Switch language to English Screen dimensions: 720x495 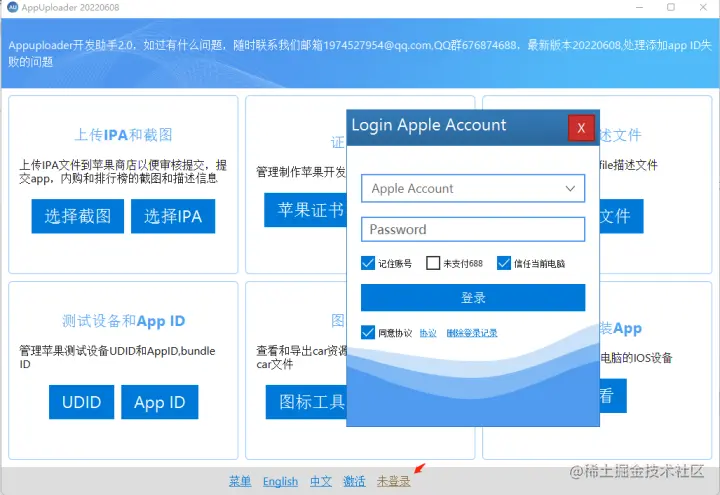pyautogui.click(x=280, y=481)
